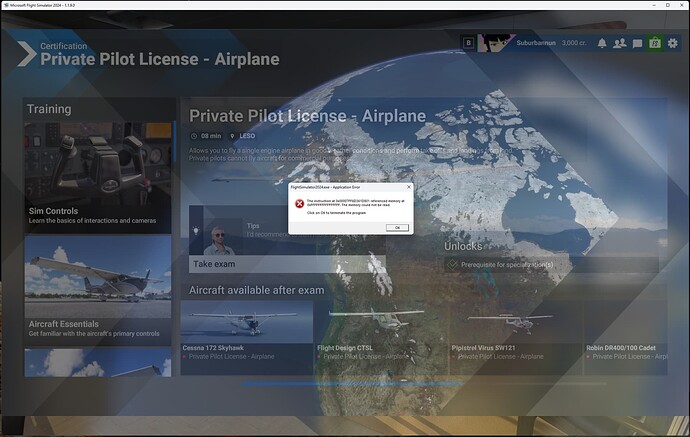Viewport: 690px width, 437px height.
Task: Select the Flight Design CTSL aircraft card
Action: tap(381, 338)
